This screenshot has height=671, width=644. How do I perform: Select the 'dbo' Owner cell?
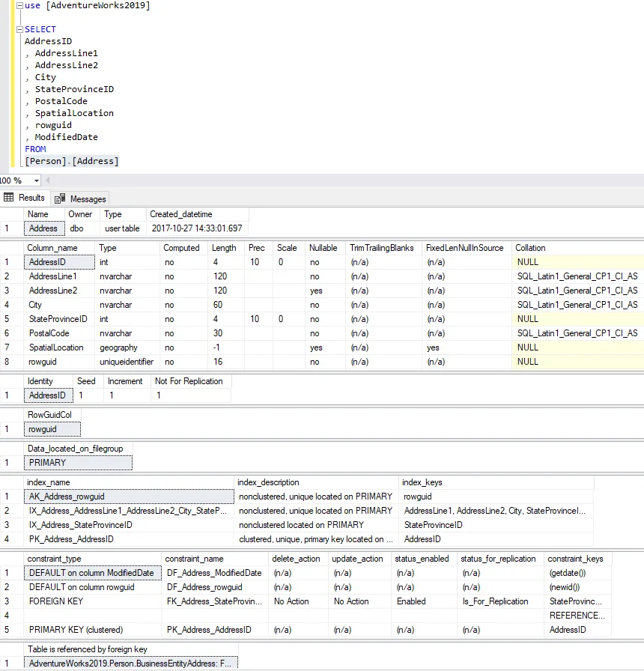point(82,228)
